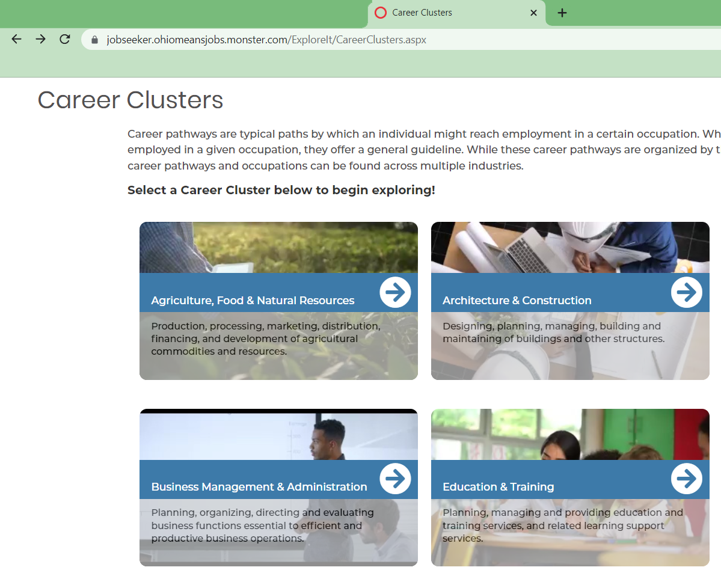
Task: Open the Education & Training arrow icon
Action: 686,479
